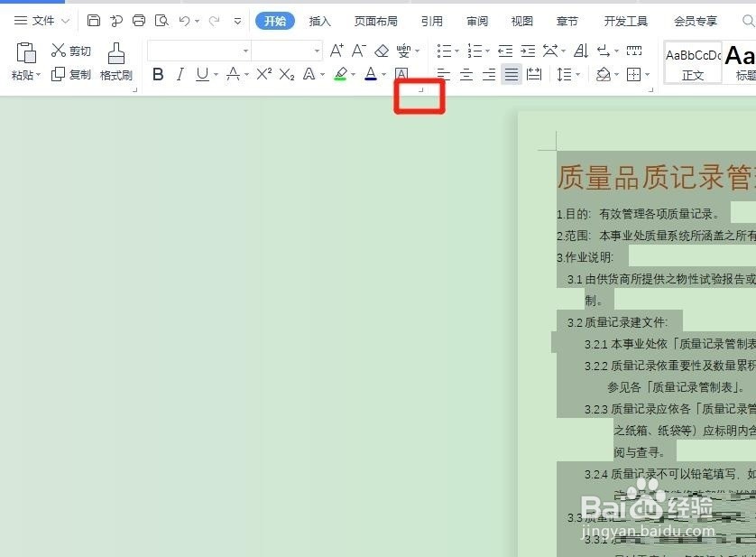
Task: Open the Clipboard dialog launcher corner arrow
Action: tap(135, 89)
